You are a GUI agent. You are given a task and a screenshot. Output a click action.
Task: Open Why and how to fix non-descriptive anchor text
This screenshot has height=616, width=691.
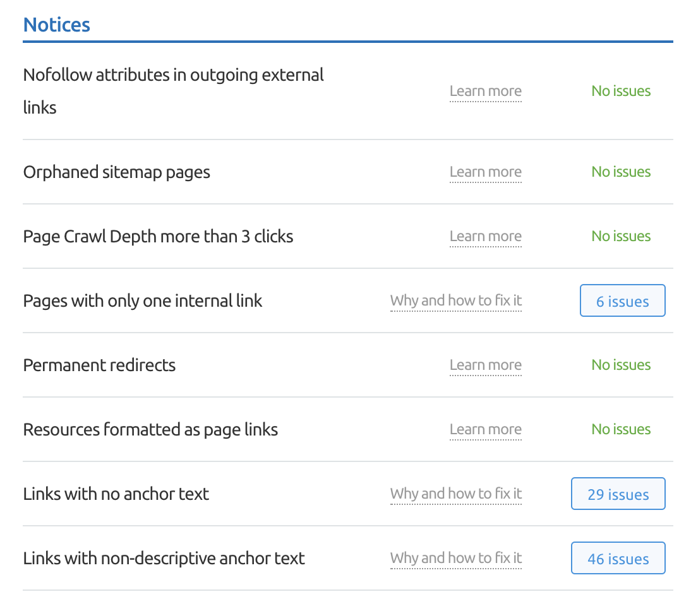tap(456, 558)
